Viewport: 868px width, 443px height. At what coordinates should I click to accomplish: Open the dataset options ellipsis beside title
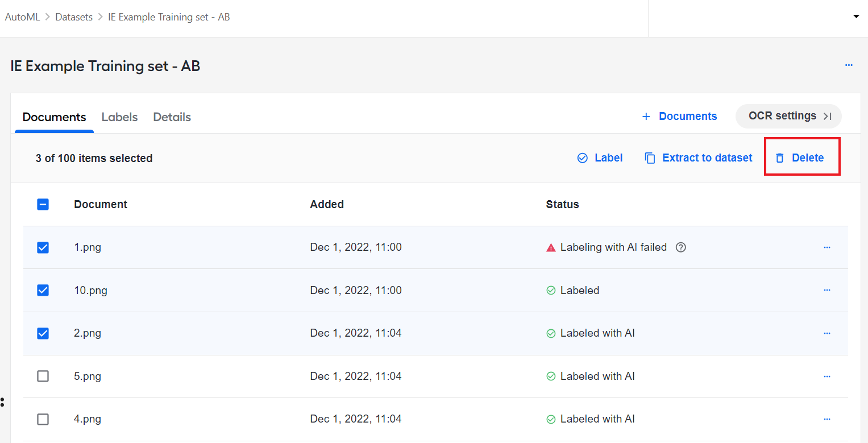coord(849,65)
